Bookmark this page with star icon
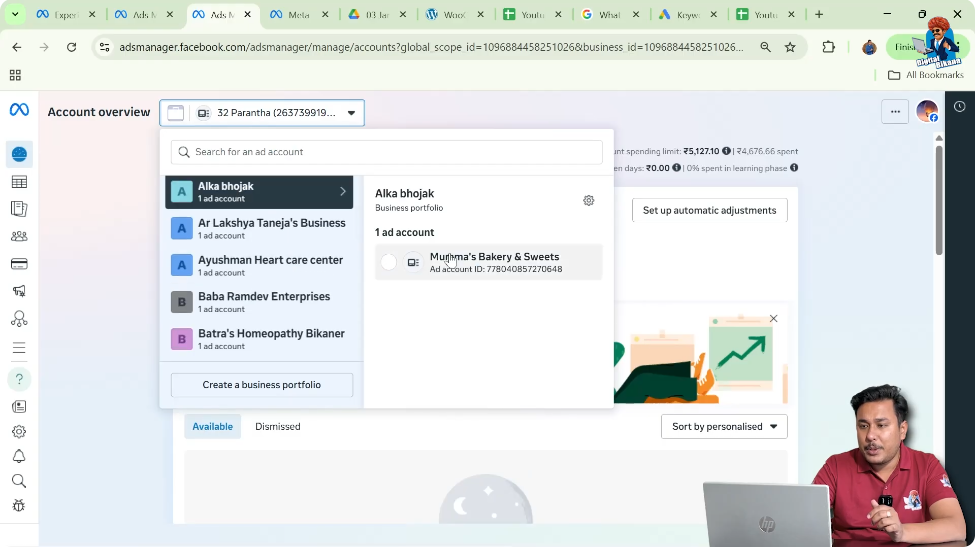The width and height of the screenshot is (977, 550). point(790,47)
